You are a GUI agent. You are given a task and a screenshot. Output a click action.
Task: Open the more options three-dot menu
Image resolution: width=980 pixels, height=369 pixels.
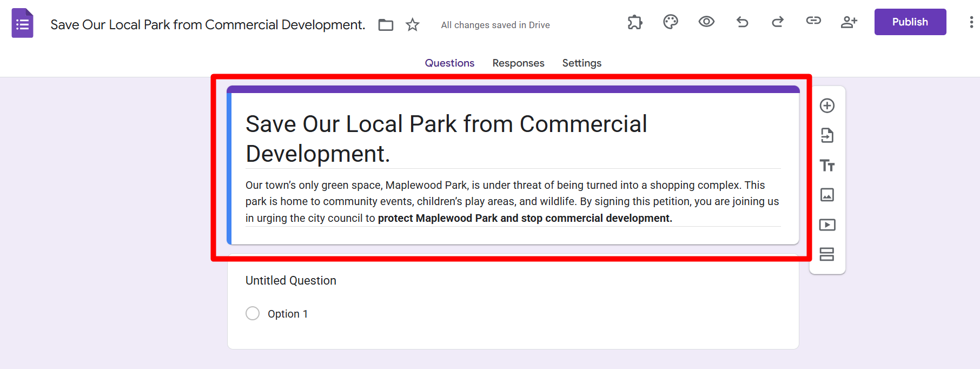tap(971, 22)
